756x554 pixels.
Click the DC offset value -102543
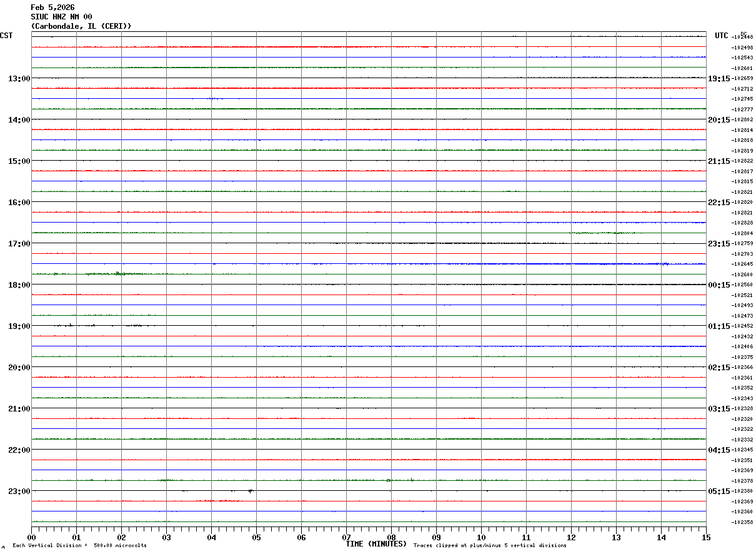tap(742, 58)
